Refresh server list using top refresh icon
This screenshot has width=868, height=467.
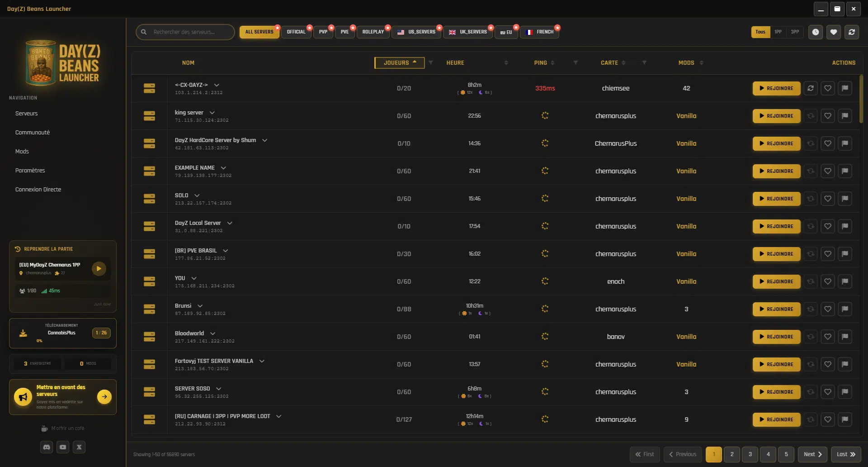tap(852, 32)
